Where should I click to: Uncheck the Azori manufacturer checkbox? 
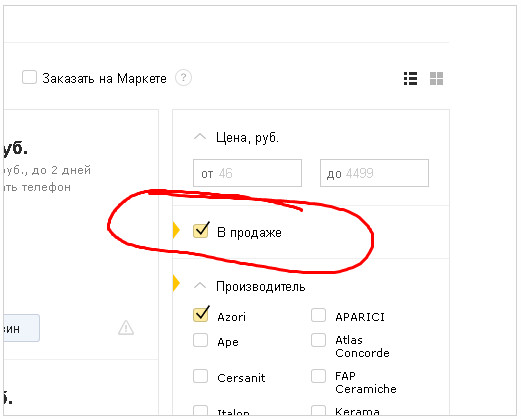coord(201,314)
